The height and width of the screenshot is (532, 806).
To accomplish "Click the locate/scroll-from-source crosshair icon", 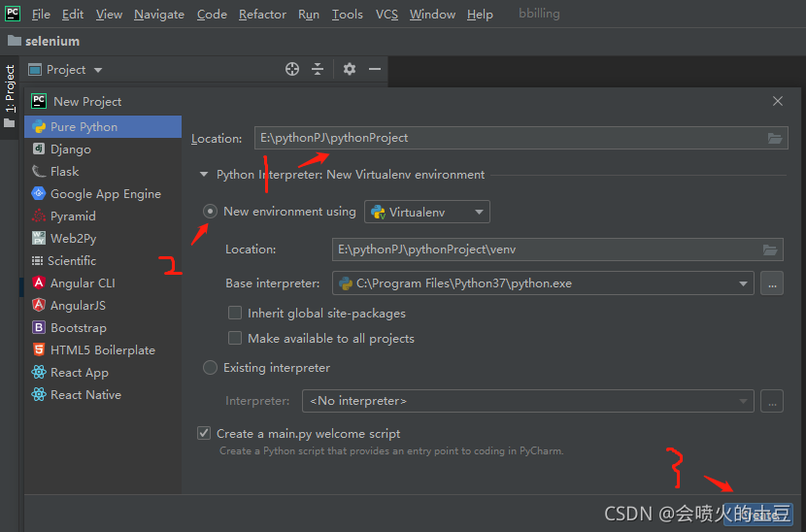I will [292, 69].
